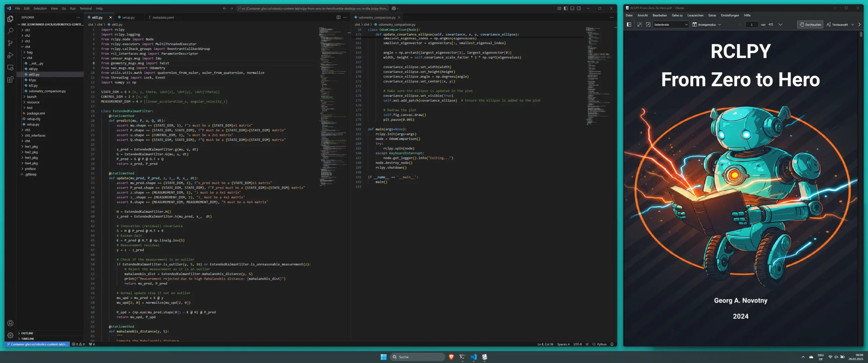Viewport: 868px width, 363px height.
Task: Open Einstellungen menu in Okular
Action: click(730, 15)
